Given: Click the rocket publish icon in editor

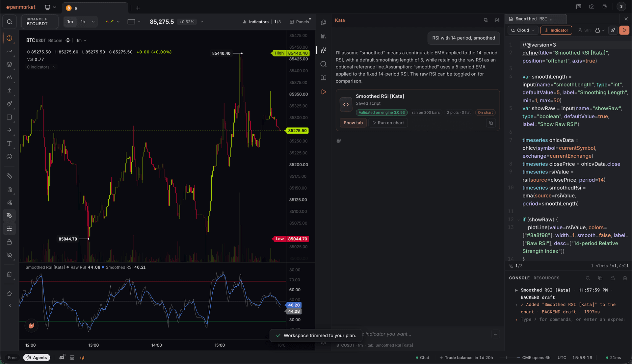Looking at the screenshot, I should pyautogui.click(x=613, y=30).
